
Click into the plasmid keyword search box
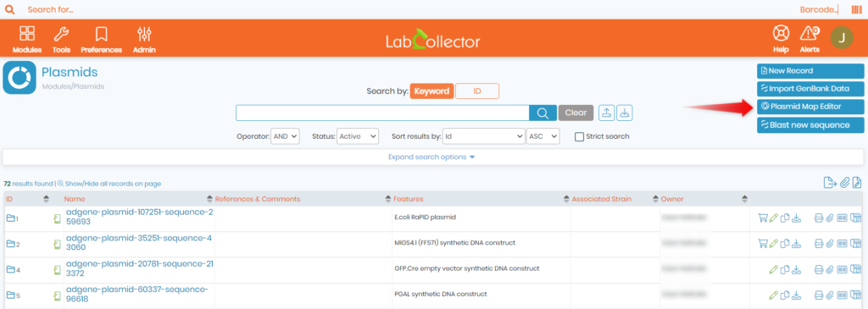pyautogui.click(x=382, y=113)
